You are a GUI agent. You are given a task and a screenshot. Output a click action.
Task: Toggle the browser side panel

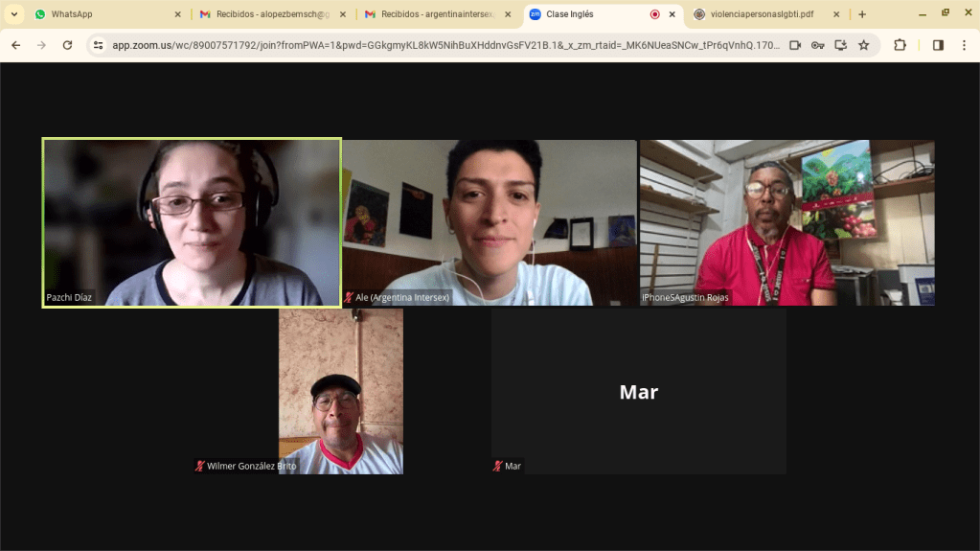tap(938, 45)
